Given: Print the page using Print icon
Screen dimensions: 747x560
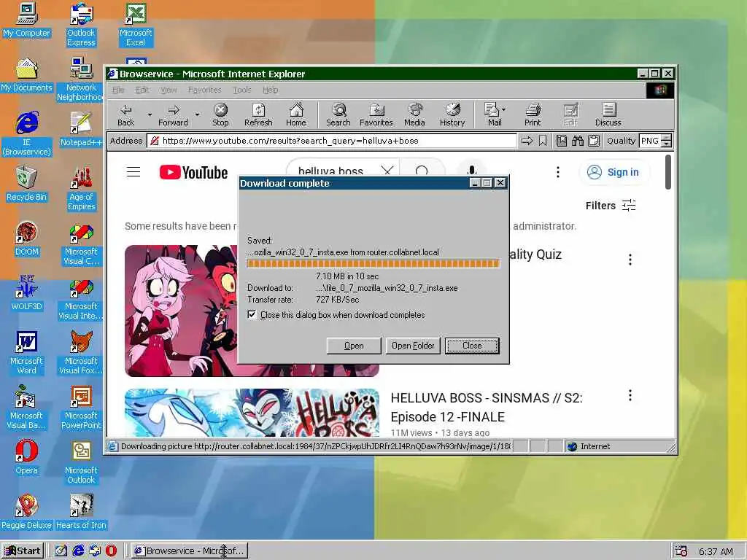Looking at the screenshot, I should click(x=533, y=115).
